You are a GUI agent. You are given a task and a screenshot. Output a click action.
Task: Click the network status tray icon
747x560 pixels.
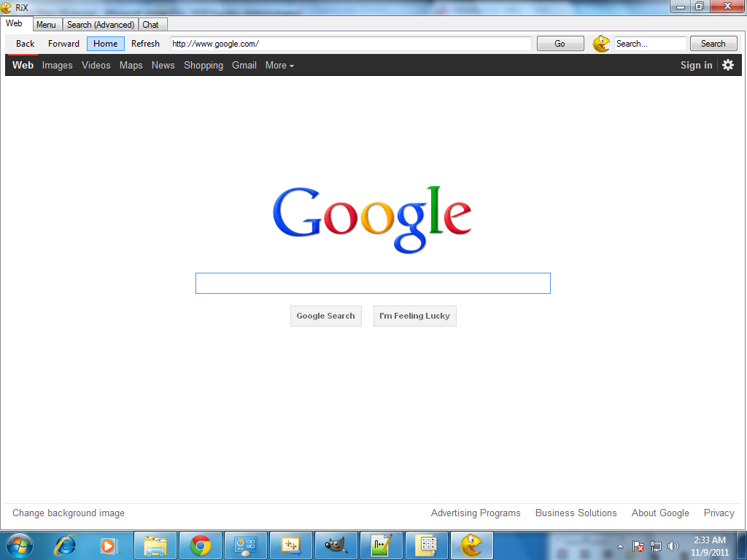pos(656,546)
